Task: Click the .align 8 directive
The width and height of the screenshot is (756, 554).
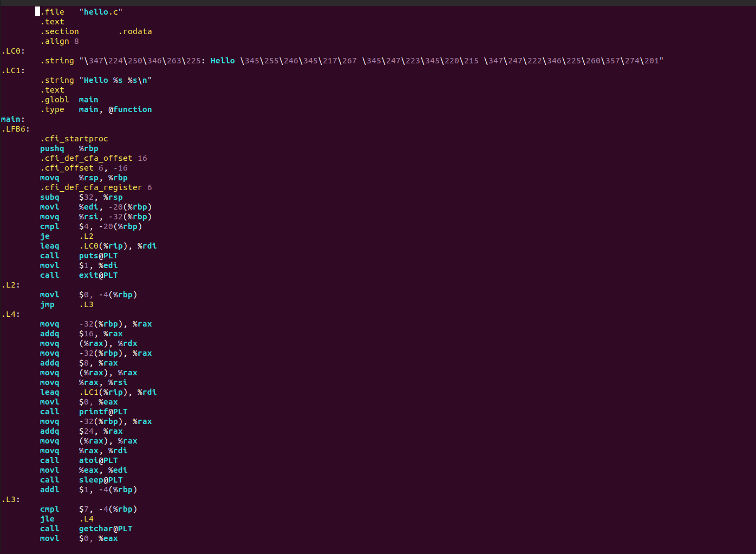Action: 60,41
